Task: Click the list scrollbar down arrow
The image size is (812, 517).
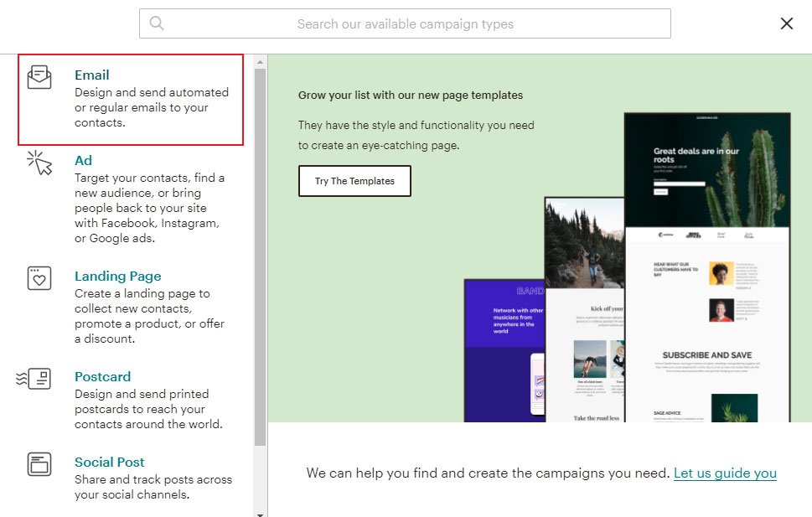Action: coord(260,514)
